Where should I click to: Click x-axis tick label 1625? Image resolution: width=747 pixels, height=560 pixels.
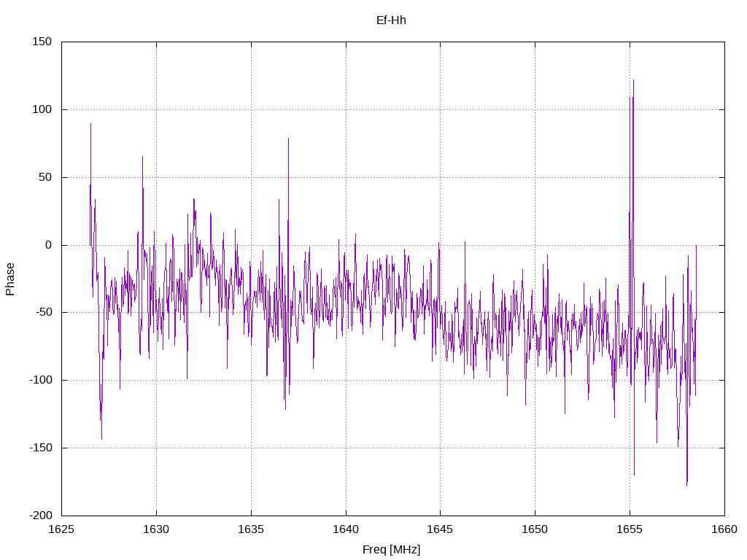[x=62, y=529]
